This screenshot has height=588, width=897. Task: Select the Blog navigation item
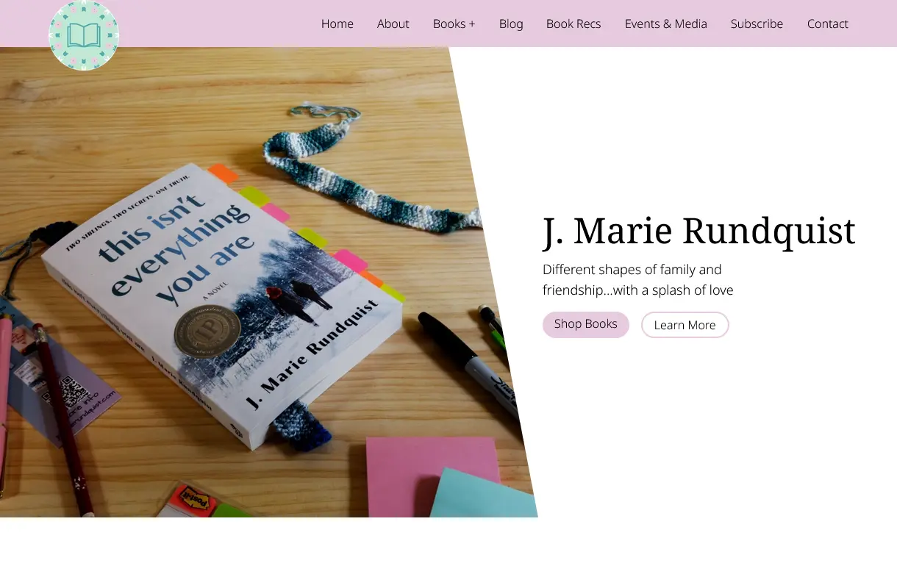[511, 24]
